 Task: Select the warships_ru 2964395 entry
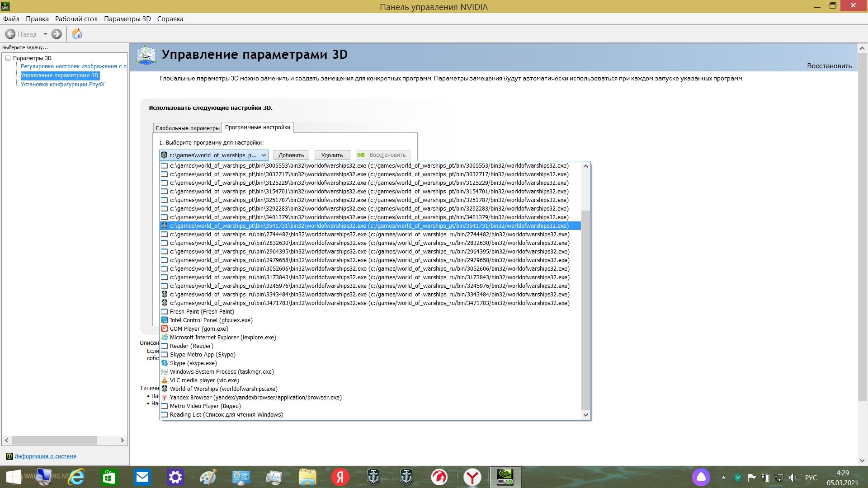[371, 252]
